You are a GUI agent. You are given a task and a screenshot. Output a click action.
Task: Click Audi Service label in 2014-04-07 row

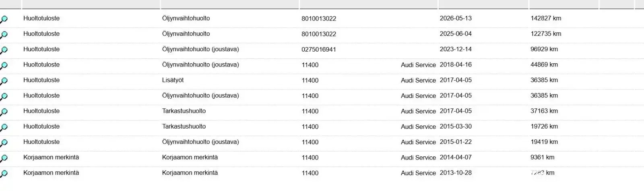click(x=418, y=158)
